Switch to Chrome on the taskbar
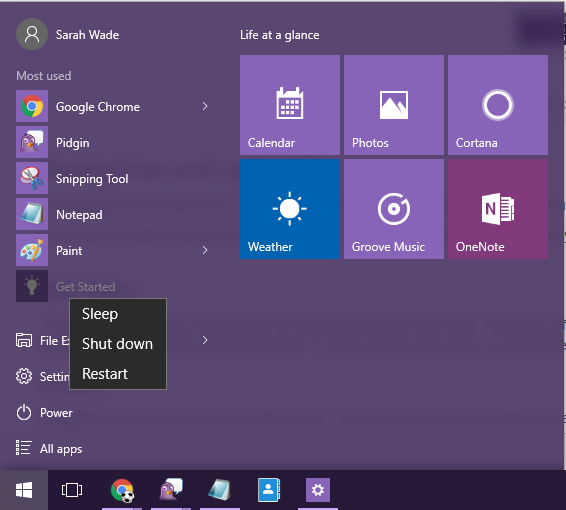 click(x=122, y=490)
